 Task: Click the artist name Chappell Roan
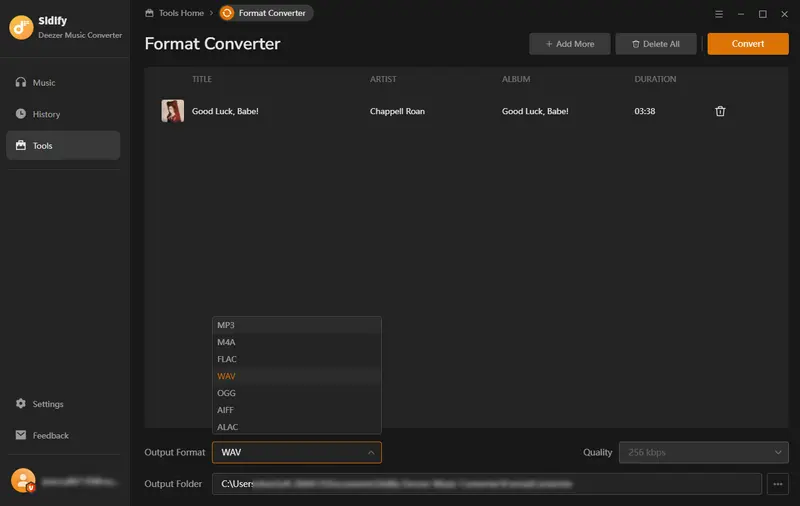coord(397,111)
